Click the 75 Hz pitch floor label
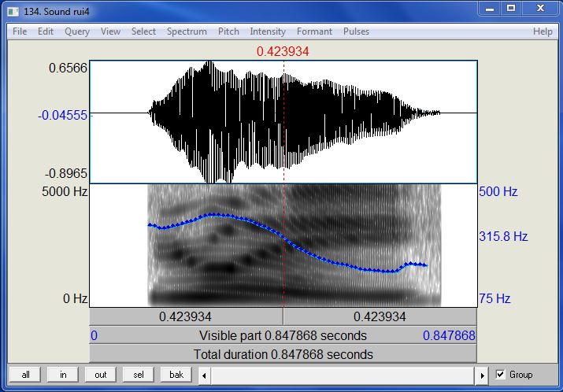Screen dimensions: 563x392 [x=494, y=298]
